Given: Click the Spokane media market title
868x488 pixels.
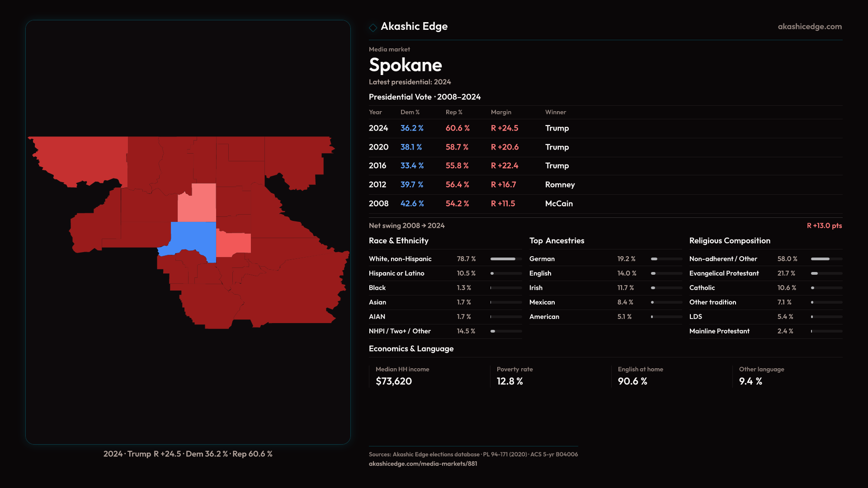Looking at the screenshot, I should pos(405,65).
